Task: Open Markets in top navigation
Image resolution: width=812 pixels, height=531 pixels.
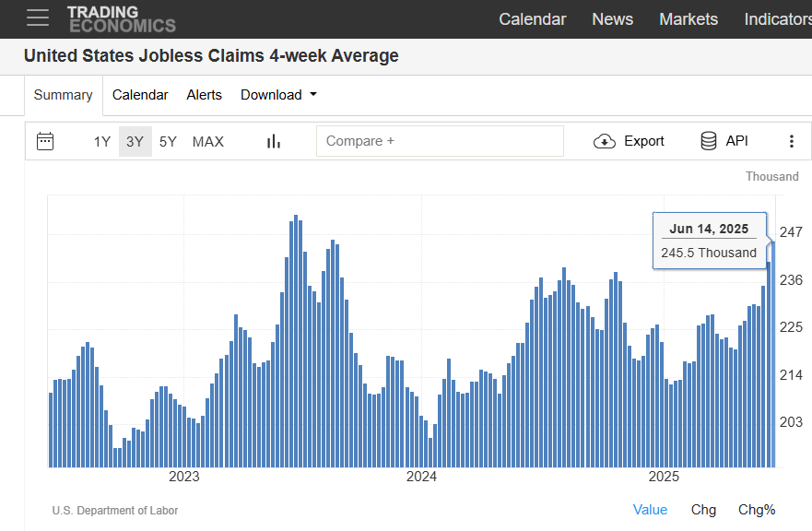Action: coord(688,19)
